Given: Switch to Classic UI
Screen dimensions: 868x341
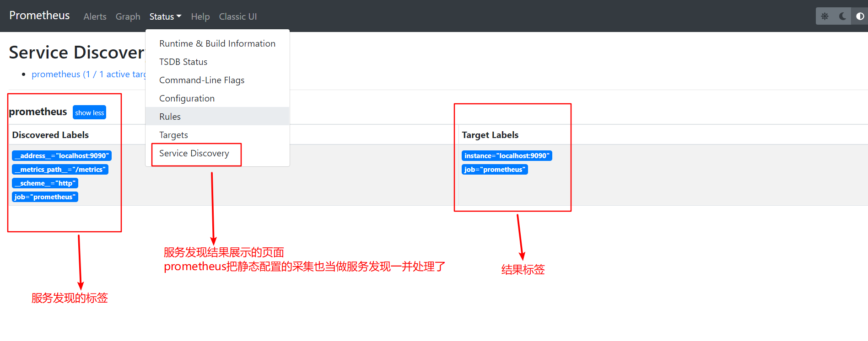Looking at the screenshot, I should click(x=238, y=16).
